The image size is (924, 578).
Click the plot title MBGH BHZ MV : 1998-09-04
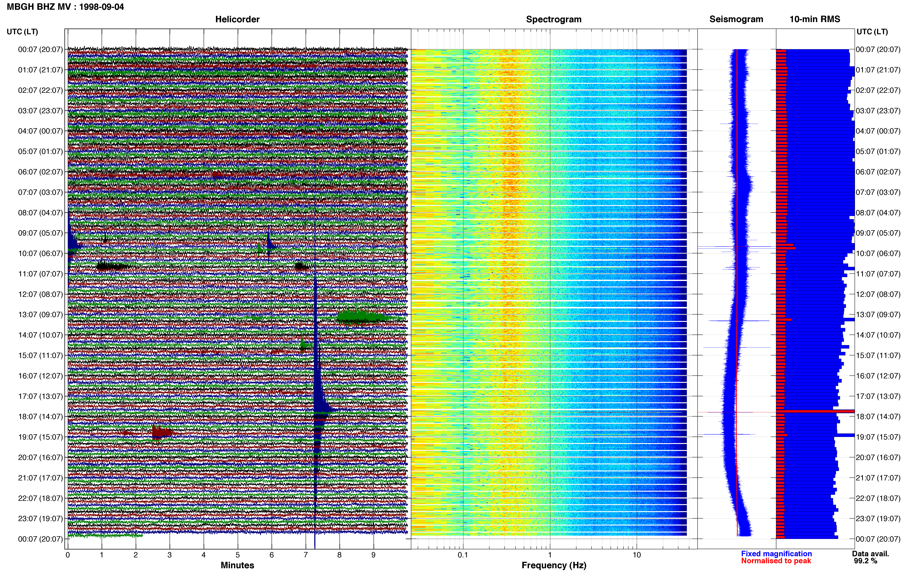(65, 7)
